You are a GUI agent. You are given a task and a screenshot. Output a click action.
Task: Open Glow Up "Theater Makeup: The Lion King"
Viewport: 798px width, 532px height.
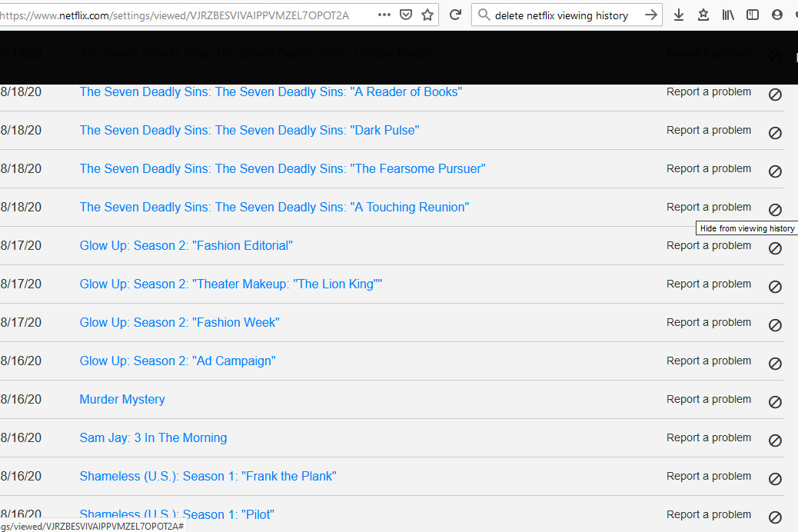point(231,284)
